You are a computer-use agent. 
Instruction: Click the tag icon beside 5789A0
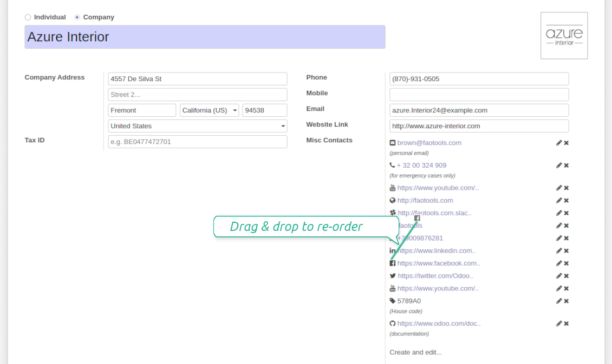pos(393,301)
